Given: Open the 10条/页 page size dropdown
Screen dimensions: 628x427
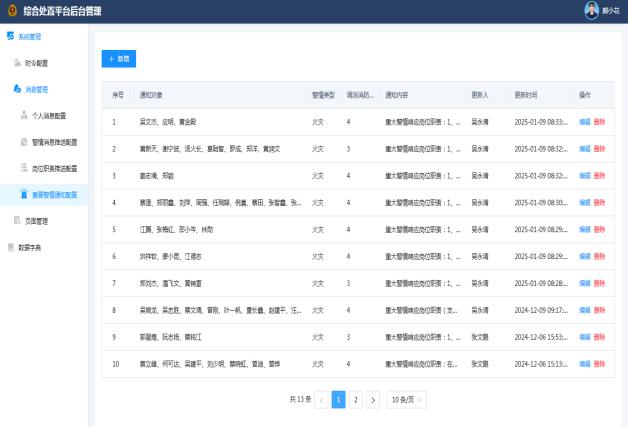Looking at the screenshot, I should click(407, 400).
